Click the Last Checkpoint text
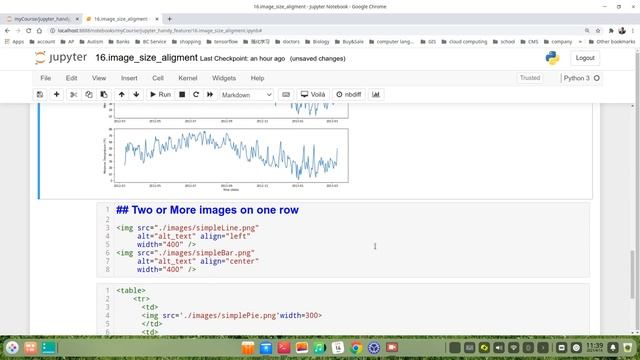The width and height of the screenshot is (640, 360). [242, 59]
